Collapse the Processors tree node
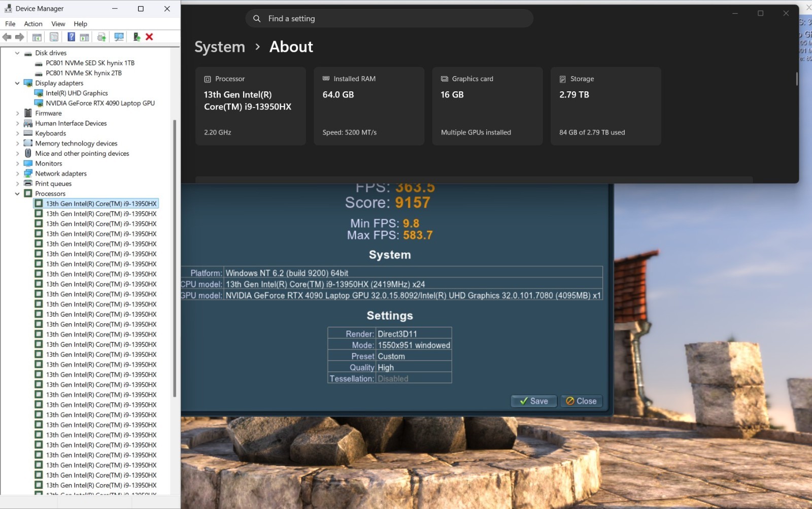The image size is (812, 509). (17, 194)
